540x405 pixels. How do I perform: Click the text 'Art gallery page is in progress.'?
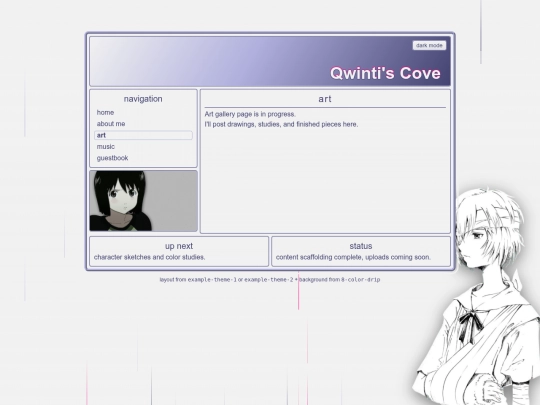(250, 114)
